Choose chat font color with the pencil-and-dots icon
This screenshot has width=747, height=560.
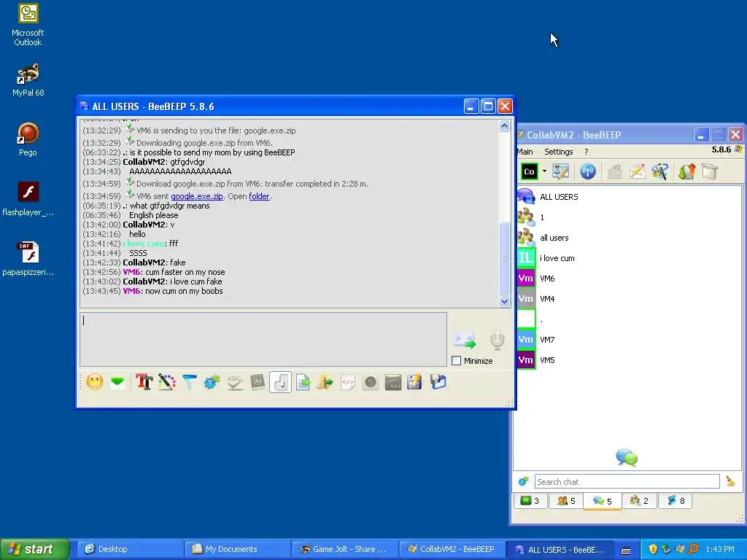point(167,382)
